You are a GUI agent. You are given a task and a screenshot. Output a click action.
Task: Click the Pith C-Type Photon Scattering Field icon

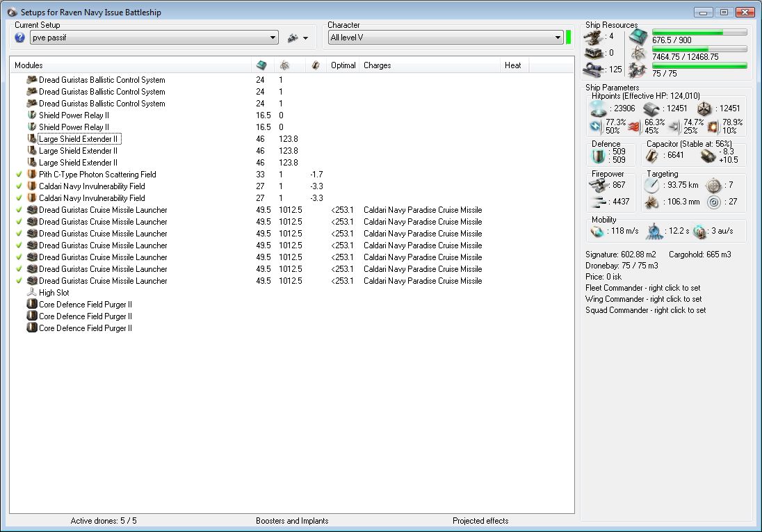point(32,174)
